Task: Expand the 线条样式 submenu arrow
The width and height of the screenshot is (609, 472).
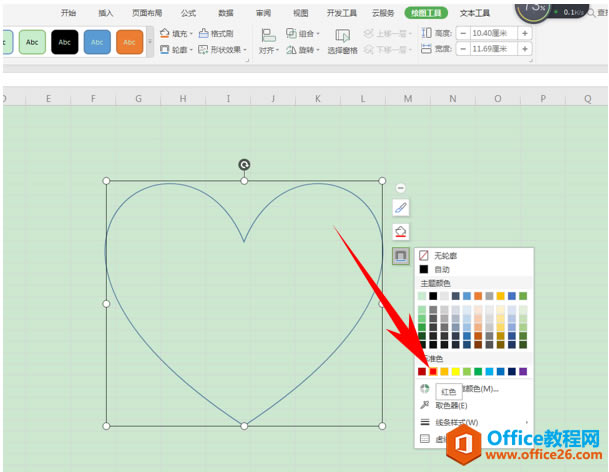Action: 527,422
